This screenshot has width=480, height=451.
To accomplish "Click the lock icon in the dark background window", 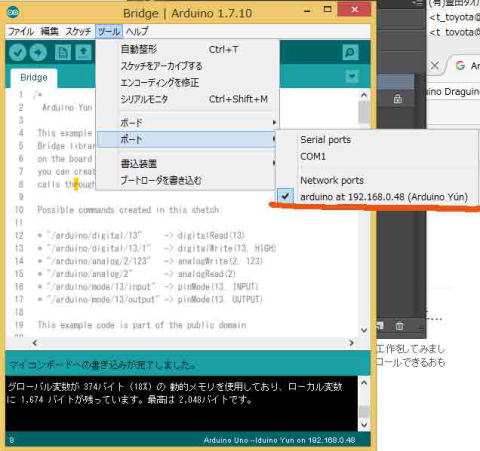I will tap(397, 99).
